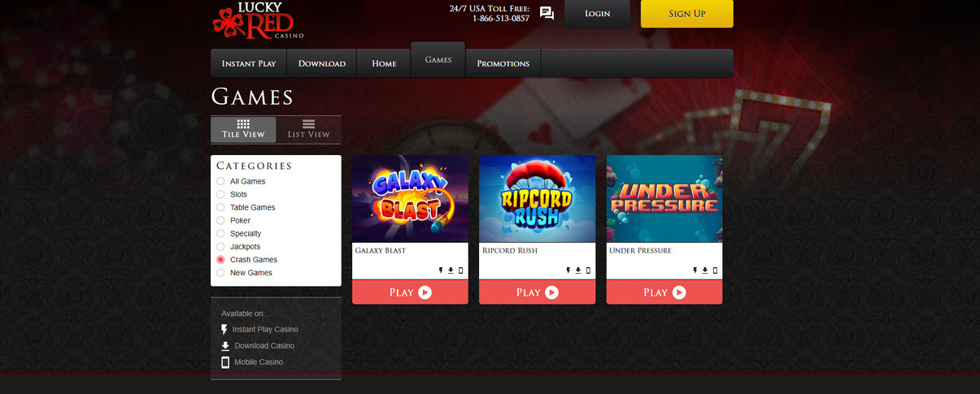Click the Mobile Casino phone icon
This screenshot has height=394, width=980.
click(x=225, y=362)
